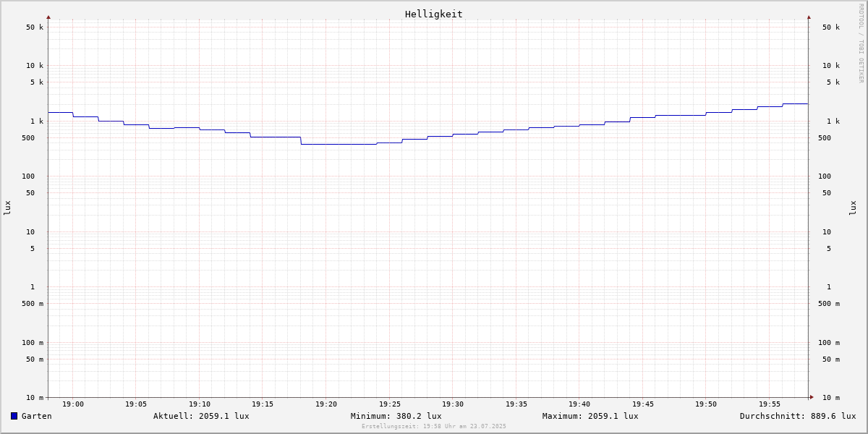Click the '19:30' time axis label

(x=453, y=404)
